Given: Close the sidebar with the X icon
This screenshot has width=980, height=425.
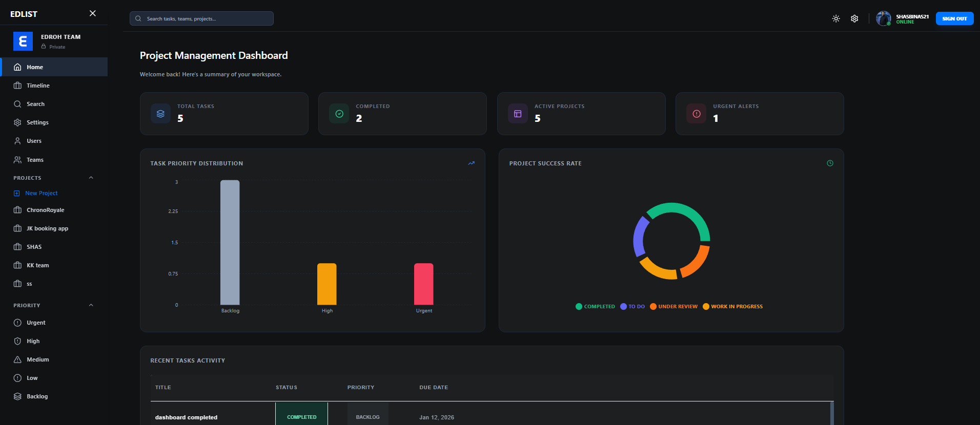Looking at the screenshot, I should point(93,13).
